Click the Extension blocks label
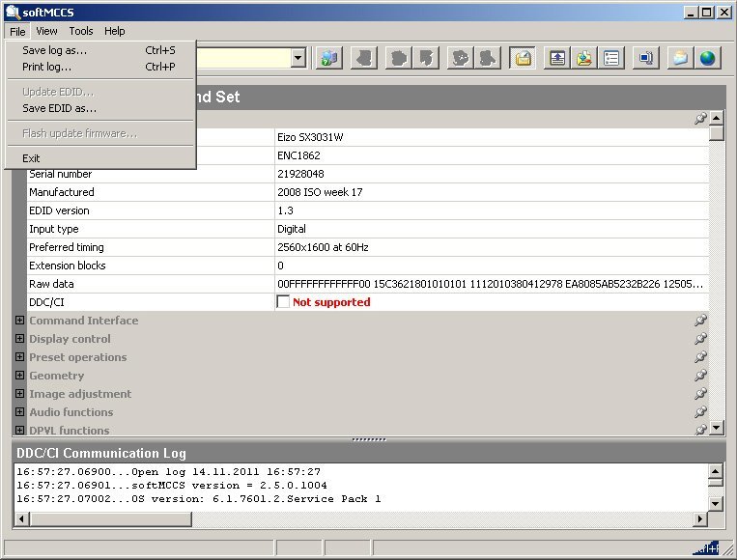Screen dimensions: 737x560 (68, 266)
